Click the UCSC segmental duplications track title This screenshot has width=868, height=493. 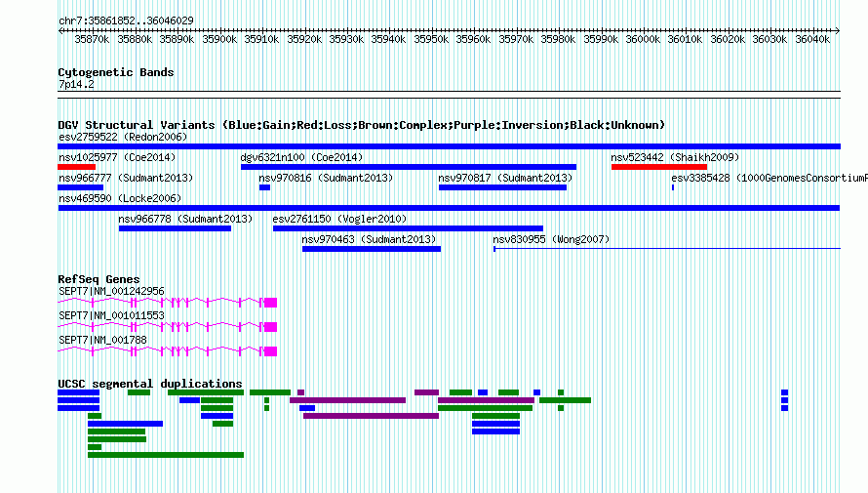(x=150, y=384)
